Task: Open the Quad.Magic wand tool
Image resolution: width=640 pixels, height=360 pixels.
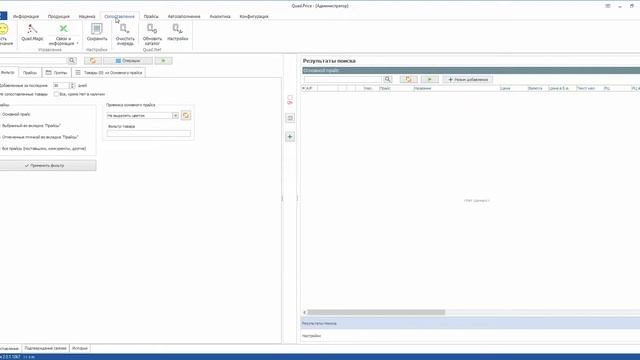Action: pyautogui.click(x=32, y=32)
